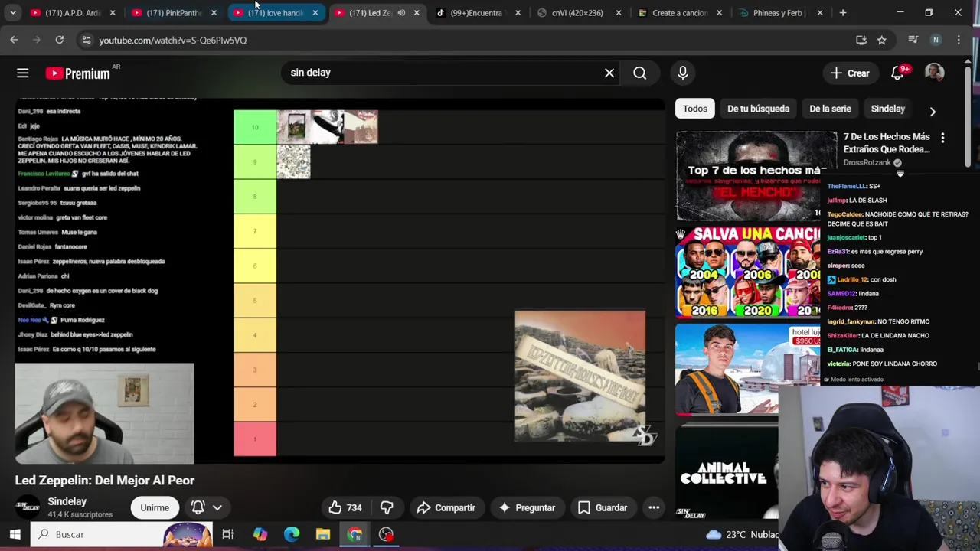Mute the Led Zeppelin tab speaker icon
Screen dimensions: 980x551
(x=401, y=13)
